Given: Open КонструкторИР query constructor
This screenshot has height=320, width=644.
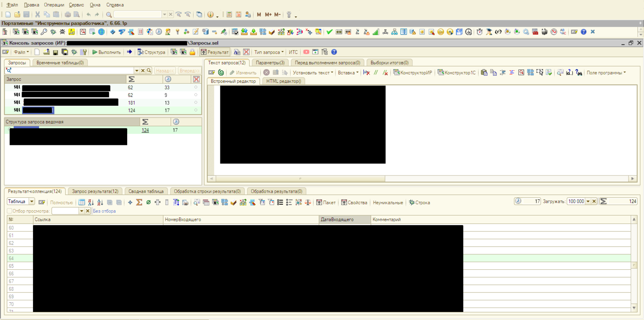Looking at the screenshot, I should pyautogui.click(x=412, y=73).
